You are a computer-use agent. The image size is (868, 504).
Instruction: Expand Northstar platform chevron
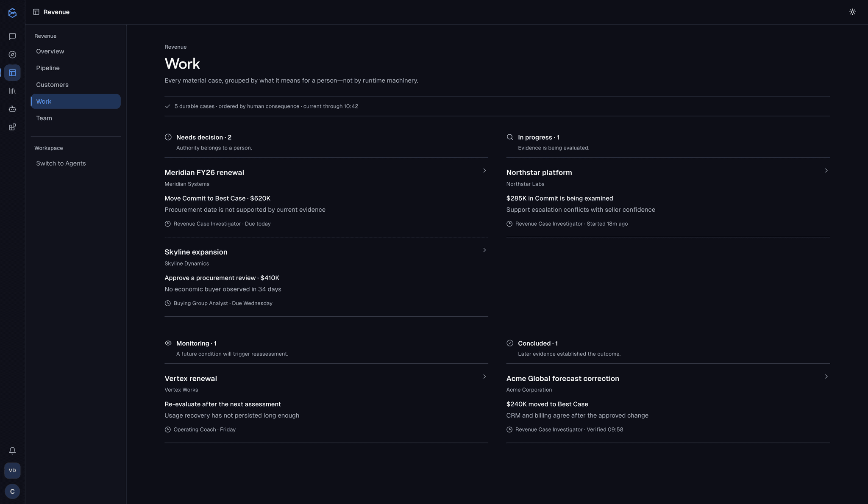tap(826, 170)
